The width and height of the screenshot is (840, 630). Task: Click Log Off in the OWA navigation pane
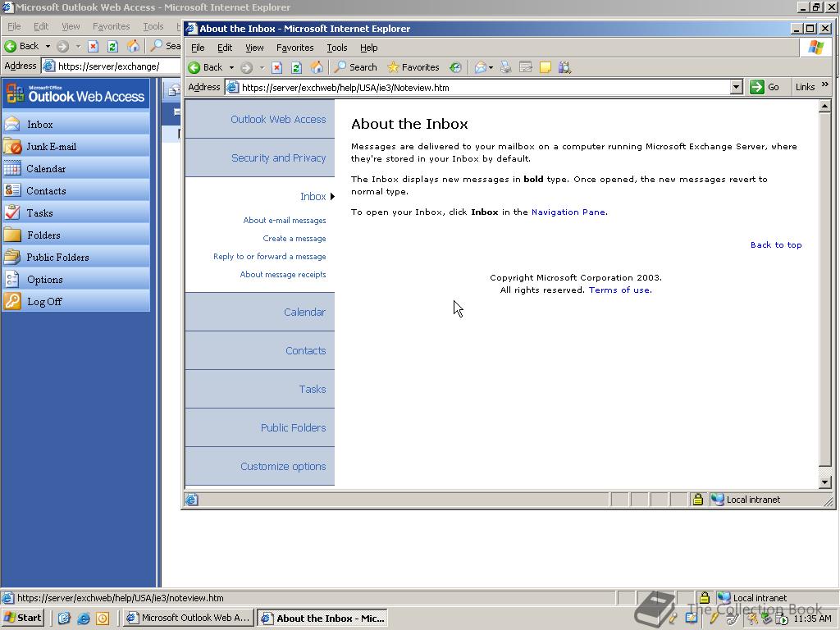point(75,302)
